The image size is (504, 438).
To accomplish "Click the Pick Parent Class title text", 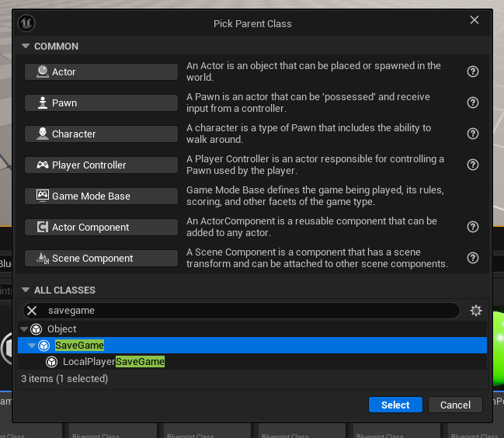I will [x=252, y=24].
